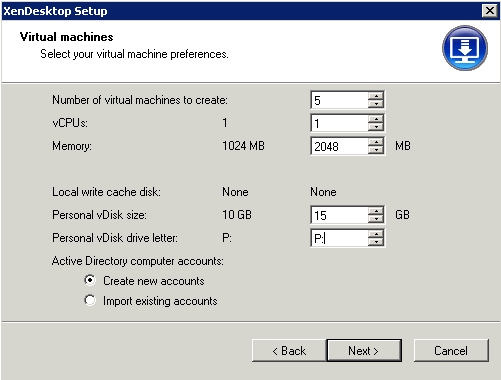
Task: Select Create new accounts radio button
Action: tap(90, 281)
